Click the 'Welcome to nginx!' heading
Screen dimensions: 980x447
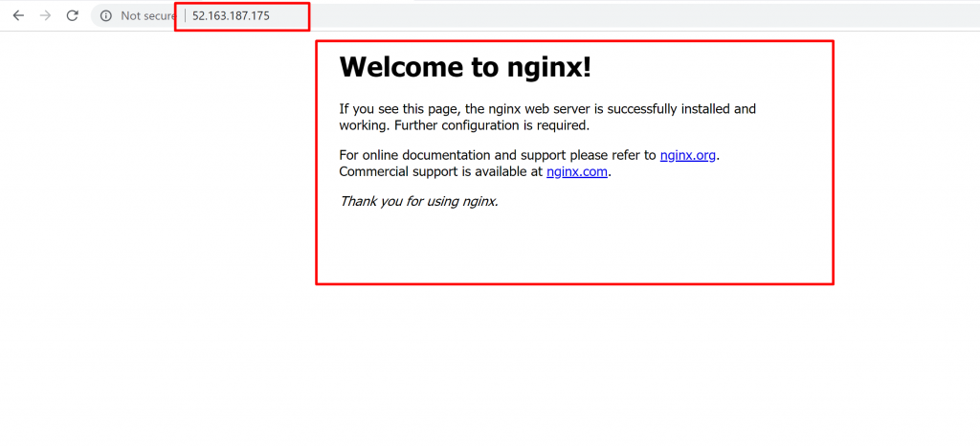(465, 67)
